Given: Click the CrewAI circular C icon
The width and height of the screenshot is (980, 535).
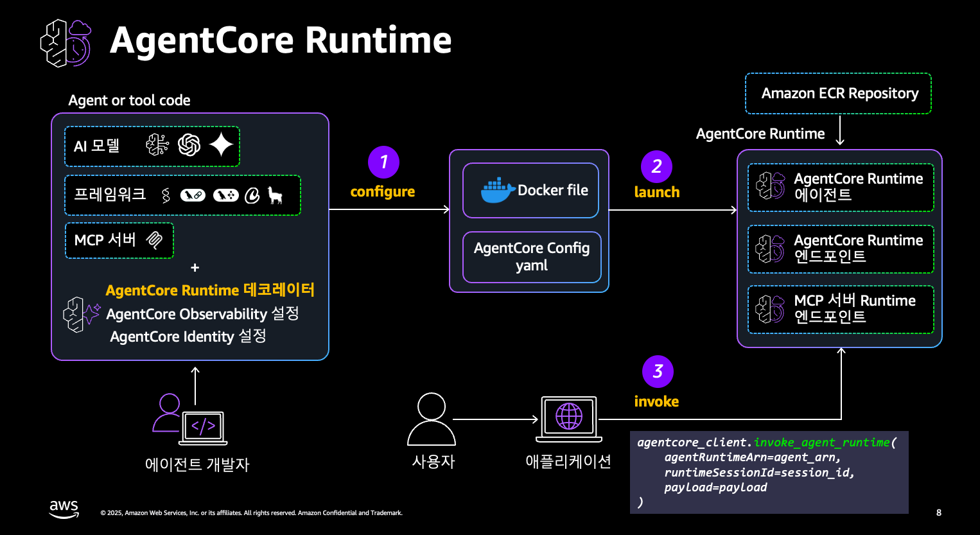Looking at the screenshot, I should [x=252, y=195].
